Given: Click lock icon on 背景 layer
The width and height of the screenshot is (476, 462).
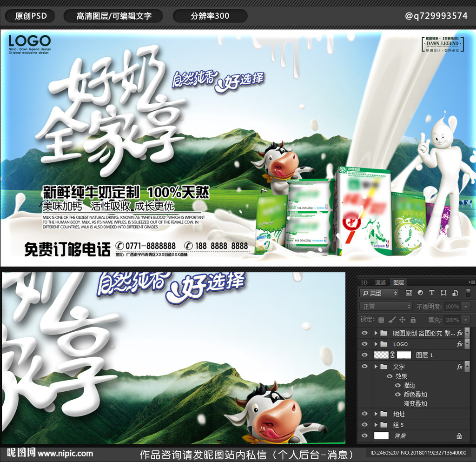Looking at the screenshot, I should click(x=459, y=436).
